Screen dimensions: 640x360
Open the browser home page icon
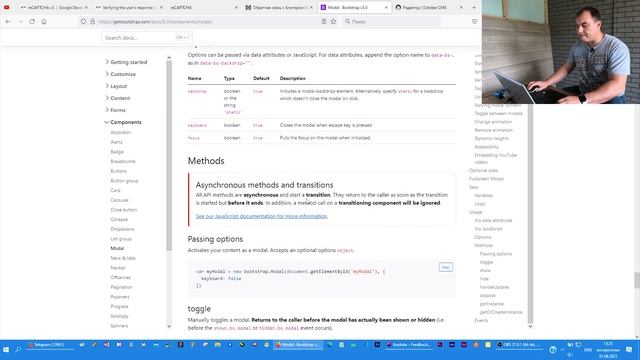[44, 21]
